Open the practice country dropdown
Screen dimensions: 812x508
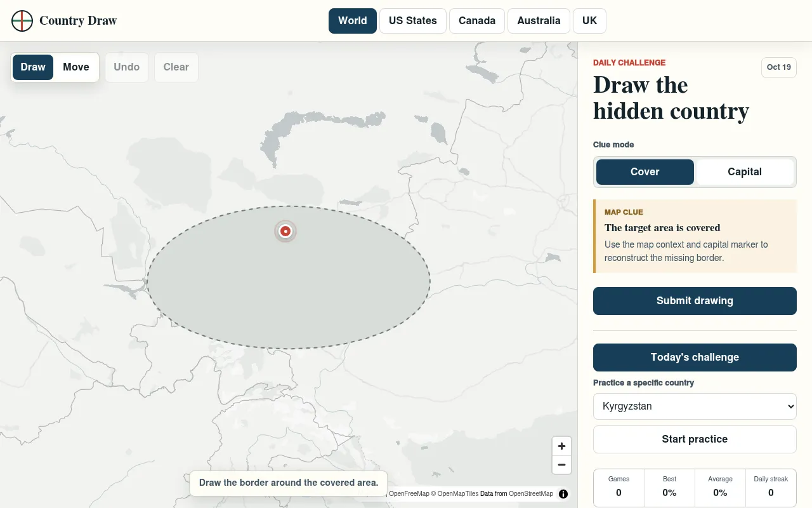click(x=695, y=406)
